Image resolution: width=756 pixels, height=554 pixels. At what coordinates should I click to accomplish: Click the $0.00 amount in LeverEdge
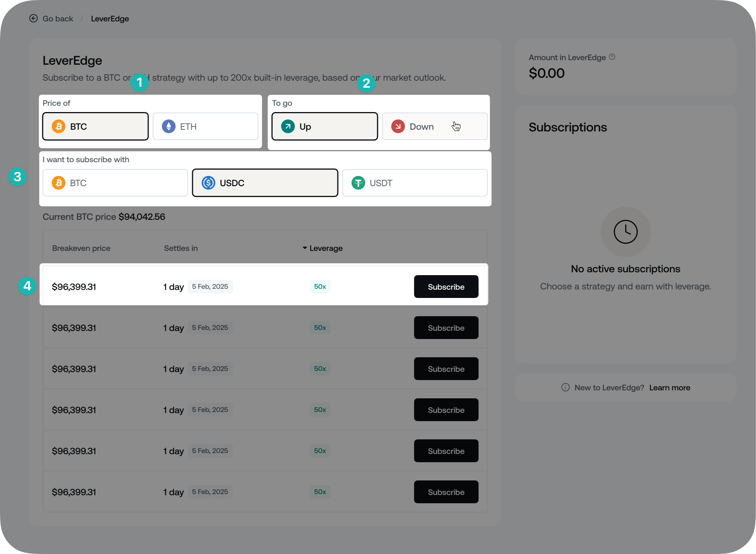coord(547,73)
